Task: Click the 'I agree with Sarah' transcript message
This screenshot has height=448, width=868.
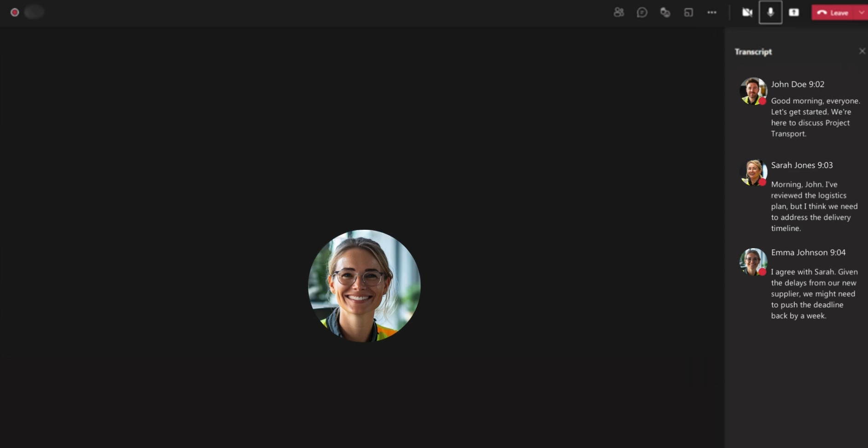Action: [x=815, y=294]
